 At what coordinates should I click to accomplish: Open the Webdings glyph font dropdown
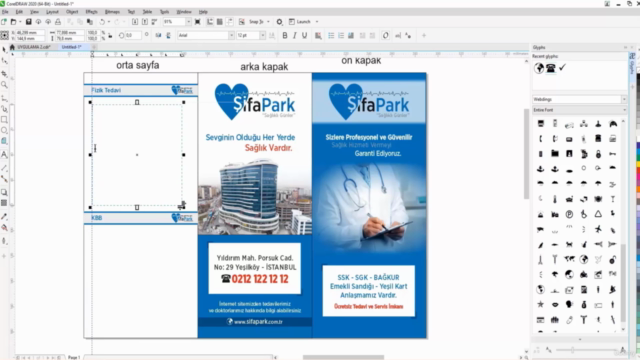click(x=624, y=99)
